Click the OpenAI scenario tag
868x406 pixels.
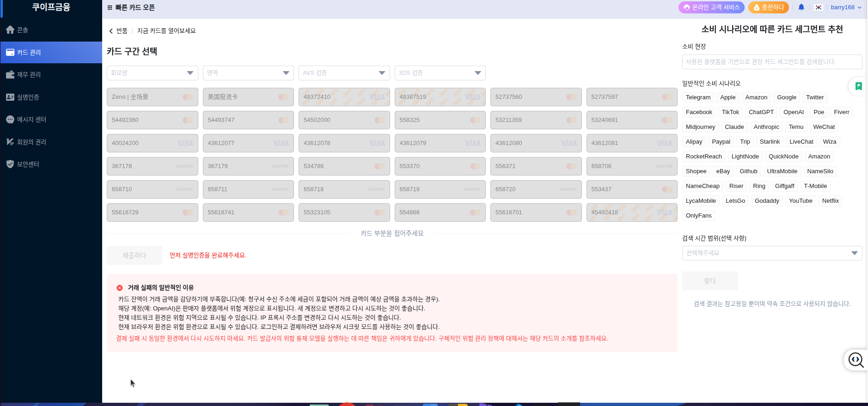(794, 112)
